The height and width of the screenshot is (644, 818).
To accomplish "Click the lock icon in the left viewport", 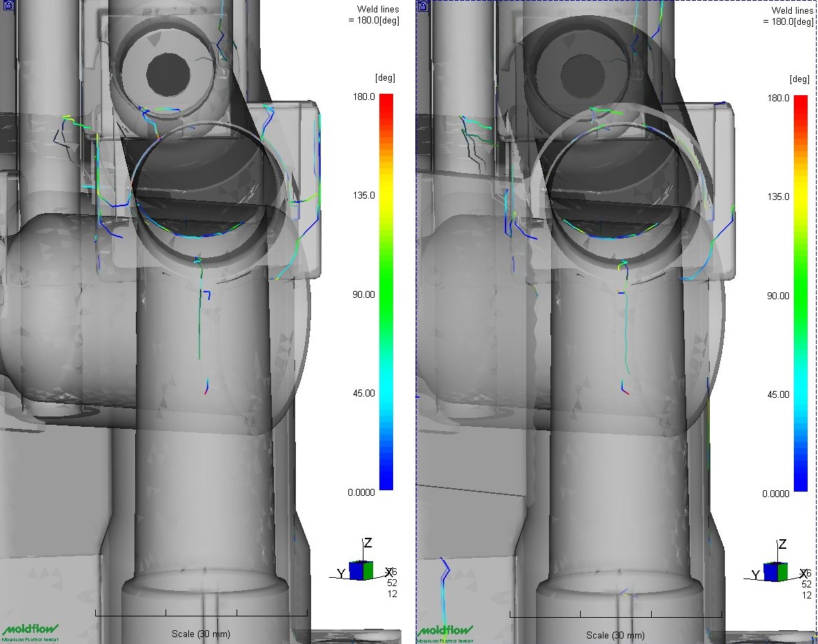I will (9, 6).
